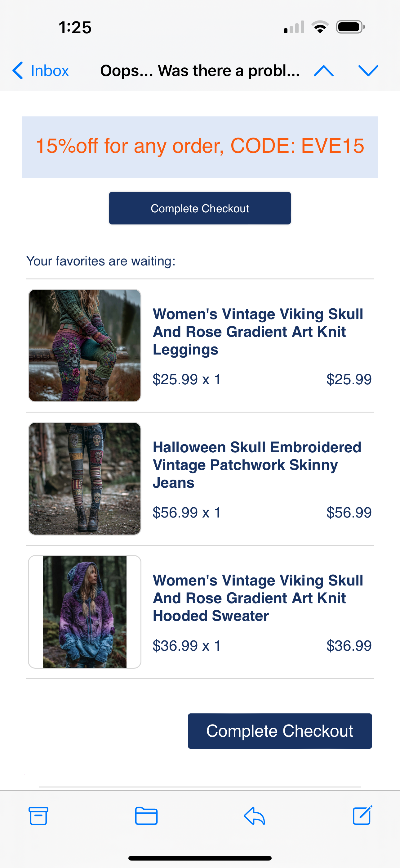
Task: Open the Move to Folder icon
Action: [x=146, y=816]
